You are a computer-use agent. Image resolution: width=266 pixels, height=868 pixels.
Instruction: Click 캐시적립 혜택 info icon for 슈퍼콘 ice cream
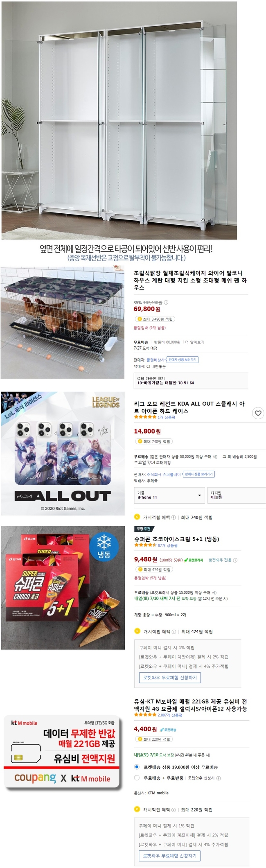coord(174,631)
